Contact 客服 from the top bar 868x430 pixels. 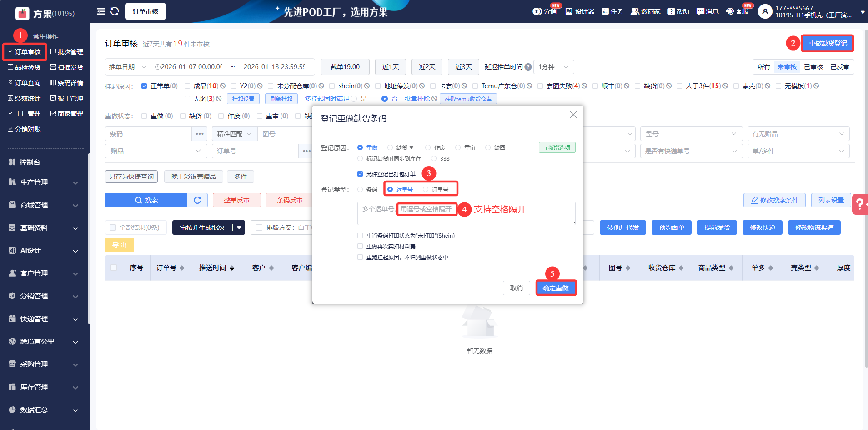[x=737, y=11]
